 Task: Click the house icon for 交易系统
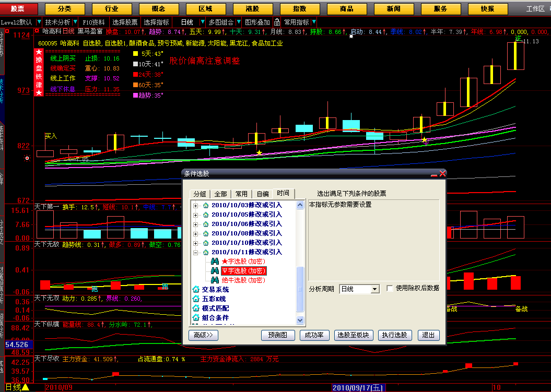coord(196,290)
